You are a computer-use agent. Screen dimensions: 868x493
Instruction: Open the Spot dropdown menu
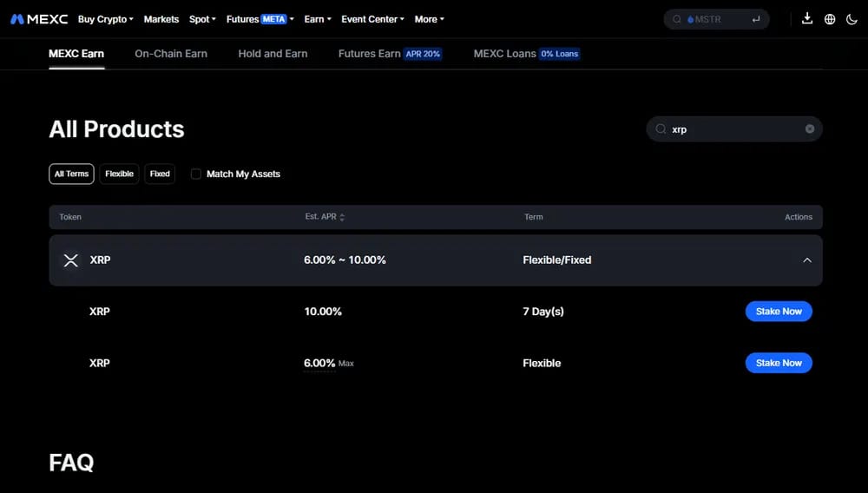click(x=202, y=19)
